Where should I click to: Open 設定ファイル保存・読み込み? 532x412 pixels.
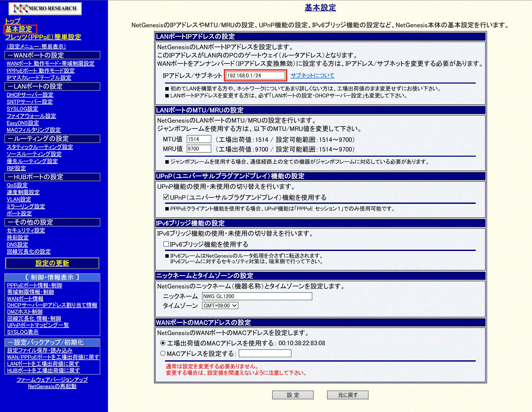[40, 350]
